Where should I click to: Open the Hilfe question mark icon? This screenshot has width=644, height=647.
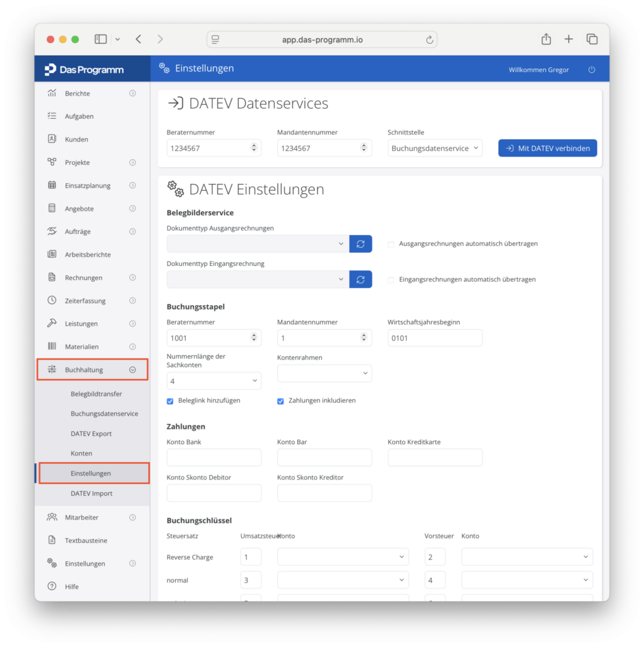click(52, 586)
